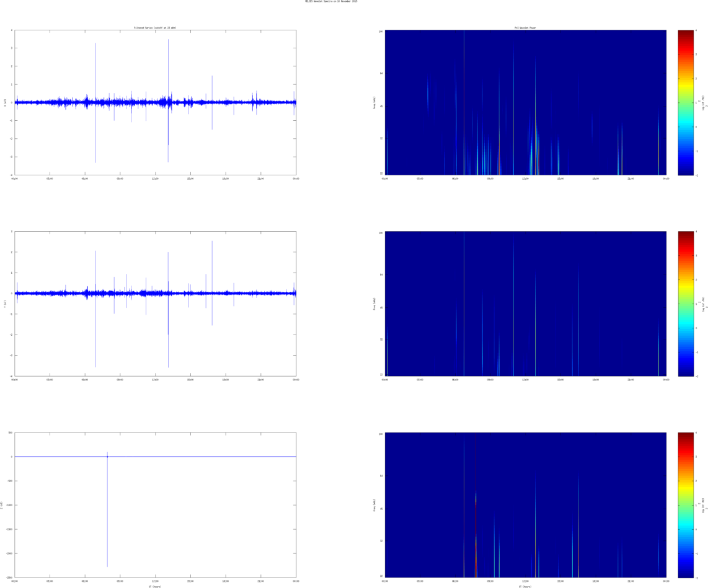Click the color bar beside the middle spectrogram
Viewport: 708px width, 588px height.
coord(686,304)
